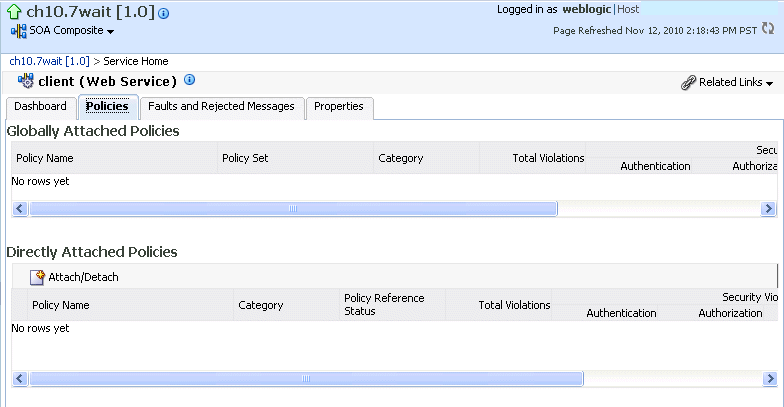Viewport: 784px width, 407px height.
Task: Click No rows yet in Directly Attached table
Action: click(x=40, y=328)
